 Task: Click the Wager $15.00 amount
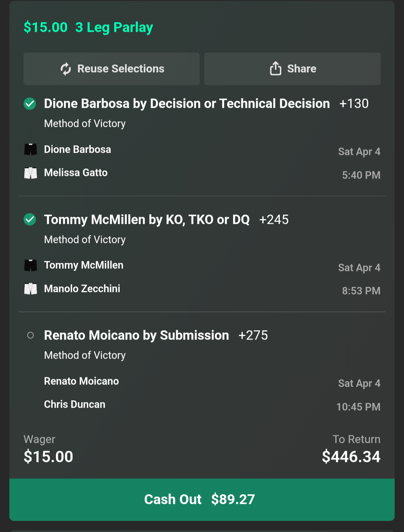tap(48, 457)
